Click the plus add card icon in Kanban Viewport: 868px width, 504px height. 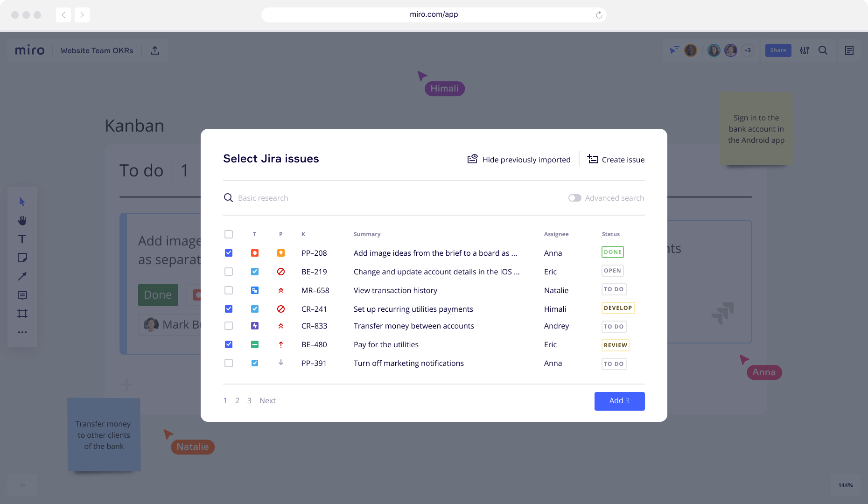point(126,385)
